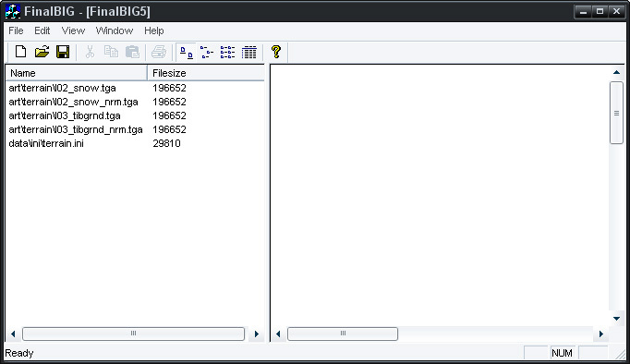Click preview pane scroll up arrow

click(616, 73)
